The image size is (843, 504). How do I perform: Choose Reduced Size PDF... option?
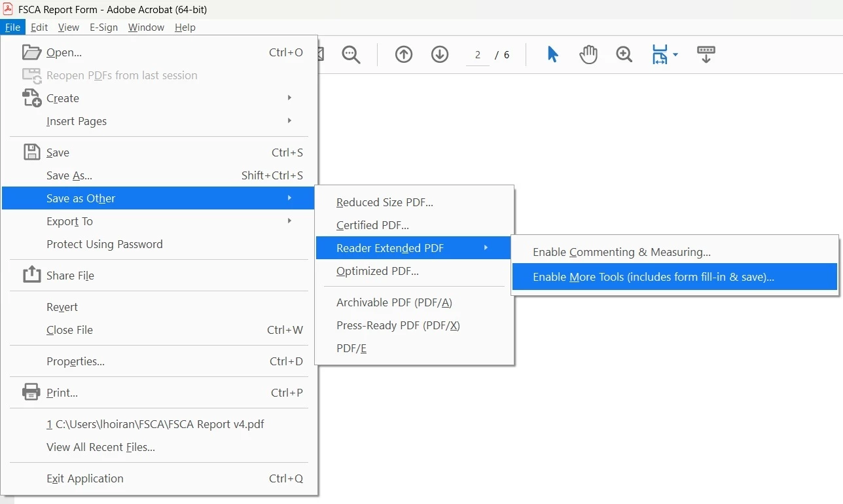(x=414, y=202)
